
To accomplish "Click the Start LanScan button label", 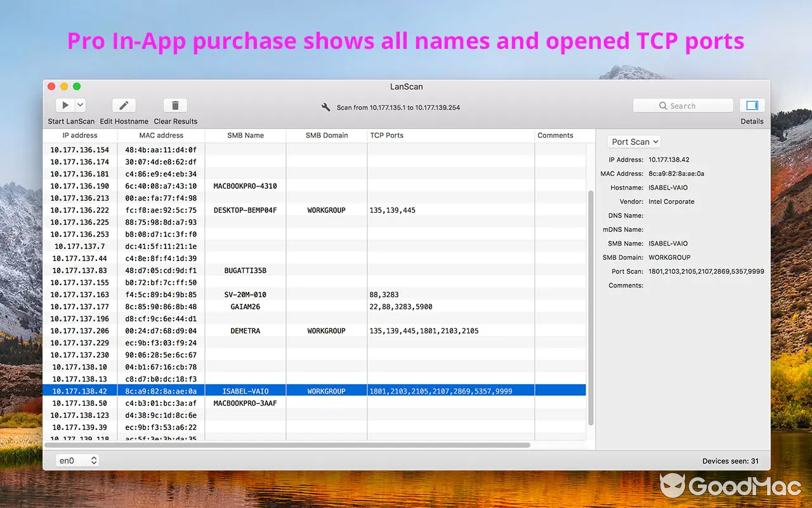I will coord(70,121).
